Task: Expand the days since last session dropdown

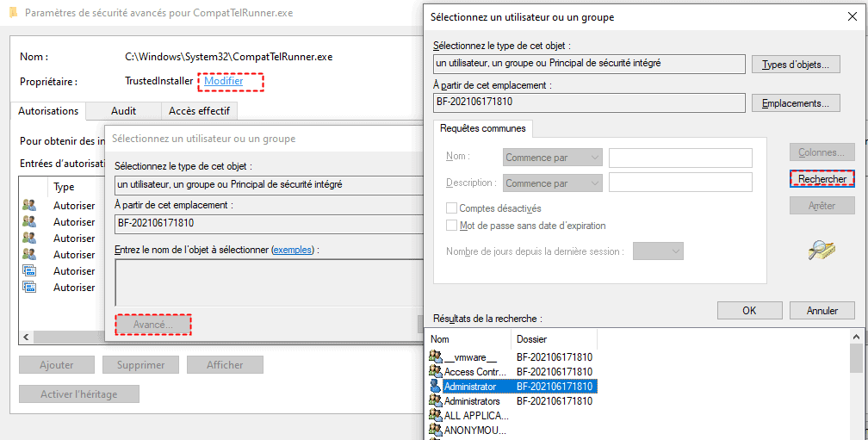Action: point(658,251)
